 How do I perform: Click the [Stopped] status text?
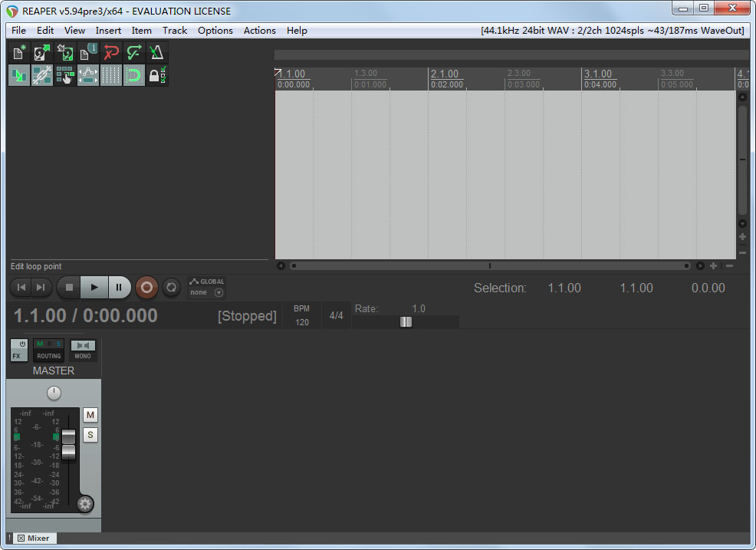[247, 316]
